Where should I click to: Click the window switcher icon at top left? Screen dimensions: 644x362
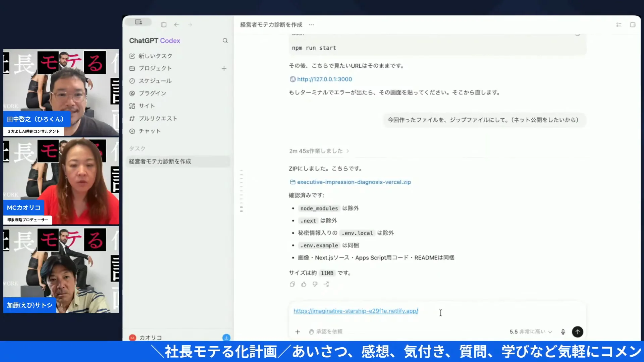point(139,22)
